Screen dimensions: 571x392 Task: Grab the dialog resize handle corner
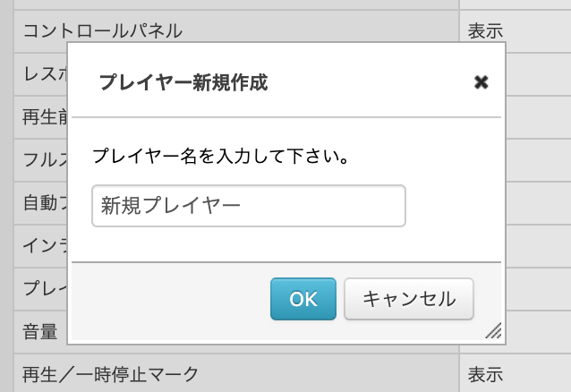pyautogui.click(x=494, y=330)
